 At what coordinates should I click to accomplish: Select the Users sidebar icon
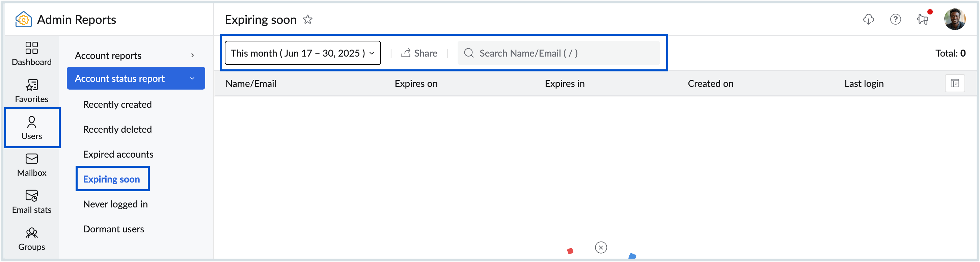coord(32,128)
